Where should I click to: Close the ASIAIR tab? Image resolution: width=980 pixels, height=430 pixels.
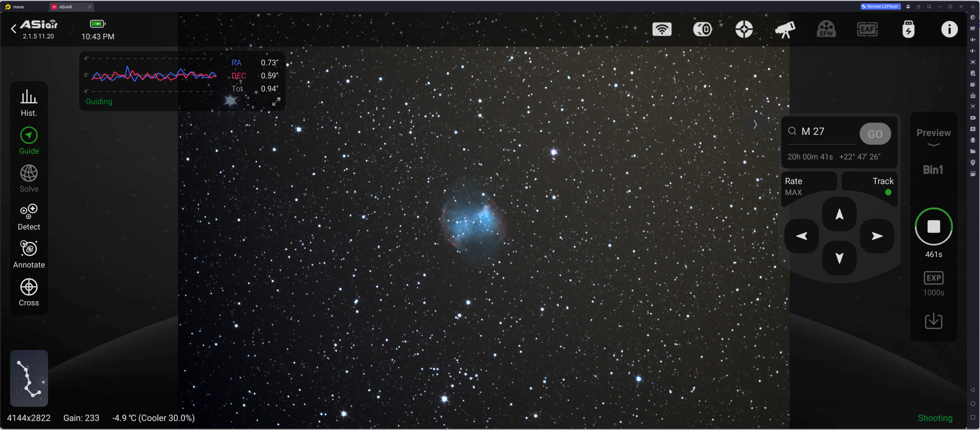(x=90, y=7)
